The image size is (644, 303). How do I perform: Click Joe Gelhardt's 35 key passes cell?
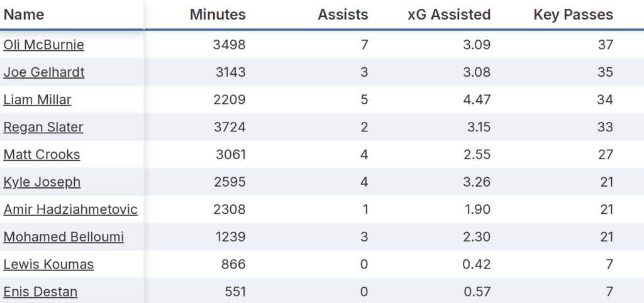coord(606,72)
